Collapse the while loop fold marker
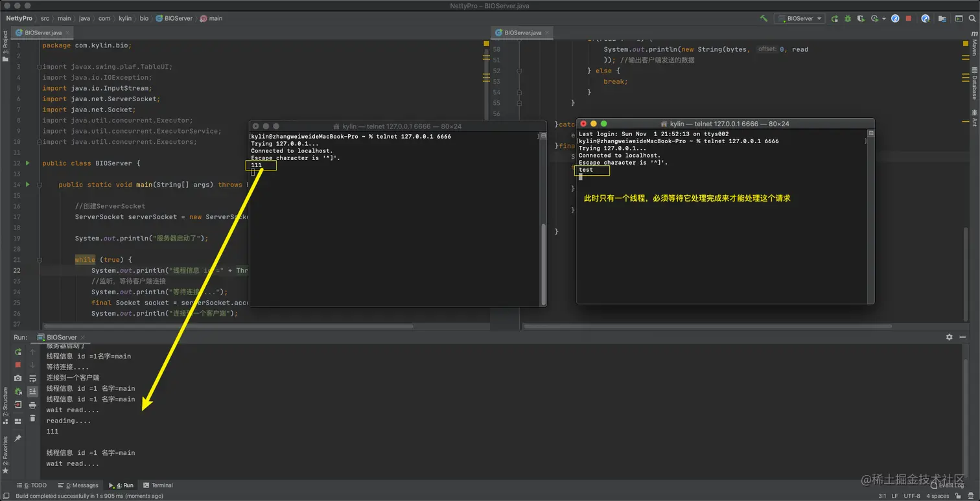Screen dimensions: 980x501 click(38, 260)
